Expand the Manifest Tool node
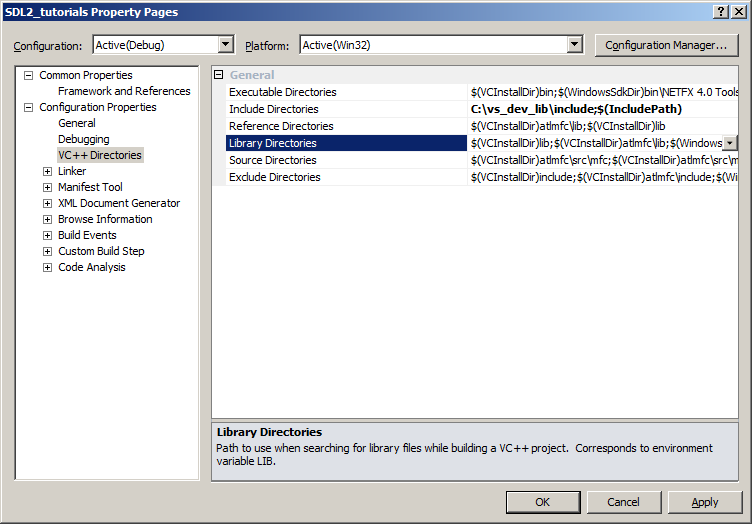The image size is (752, 524). tap(47, 187)
